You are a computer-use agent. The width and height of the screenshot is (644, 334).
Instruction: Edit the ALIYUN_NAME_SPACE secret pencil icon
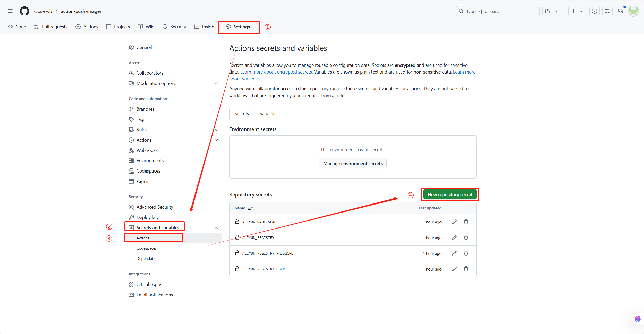[454, 222]
